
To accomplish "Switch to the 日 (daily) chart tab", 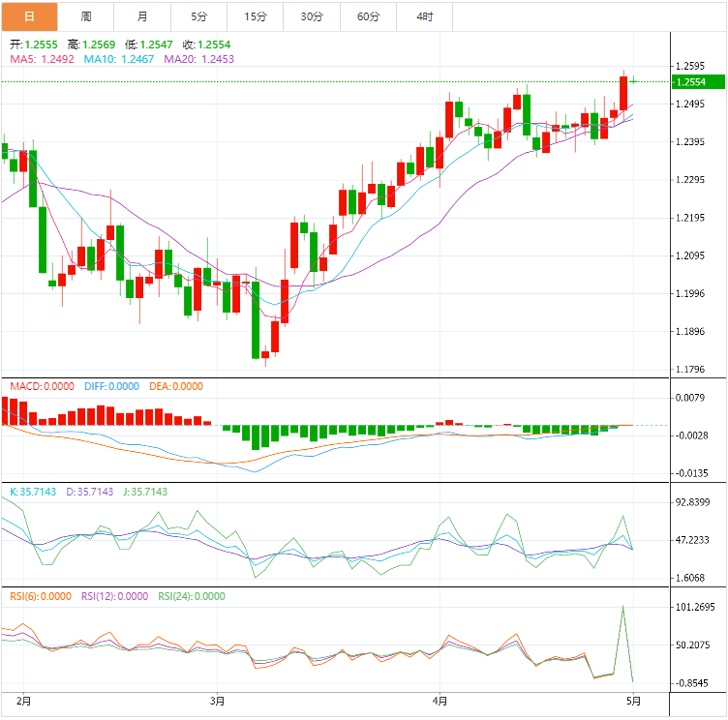I will [x=29, y=16].
